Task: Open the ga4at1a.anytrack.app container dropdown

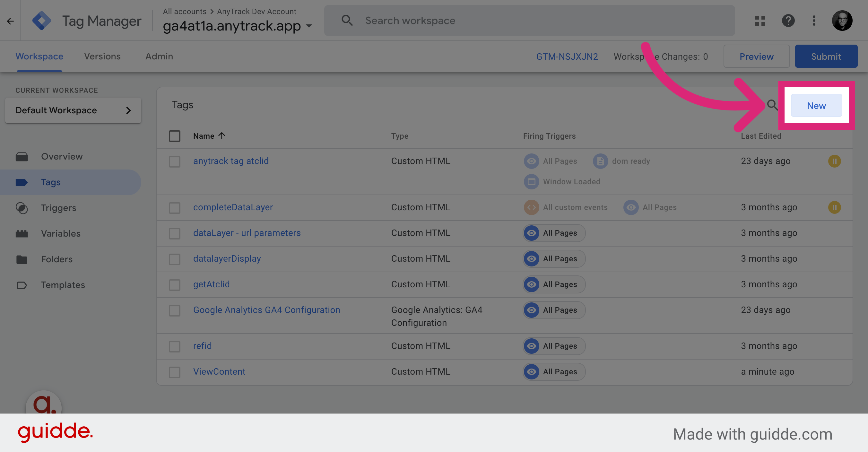Action: coord(238,26)
